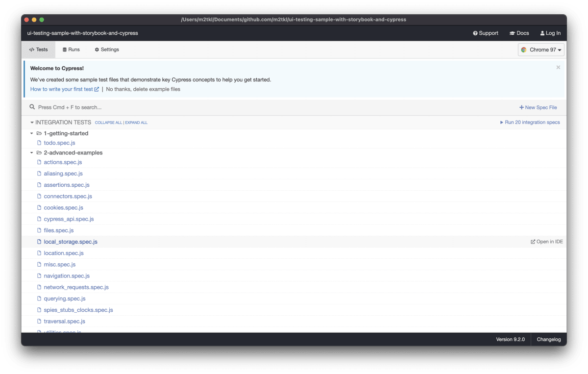Click the file icon beside aliasing.spec.js
Viewport: 588px width, 374px height.
tap(39, 174)
